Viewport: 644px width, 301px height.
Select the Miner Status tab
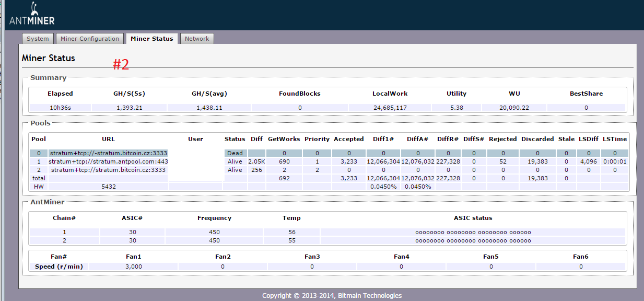152,39
